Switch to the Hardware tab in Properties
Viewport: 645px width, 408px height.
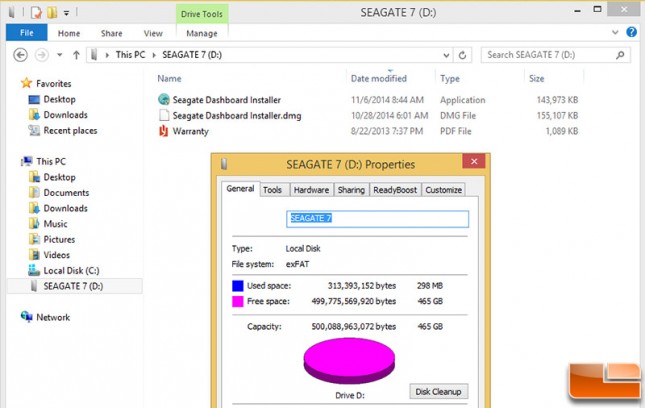[311, 190]
